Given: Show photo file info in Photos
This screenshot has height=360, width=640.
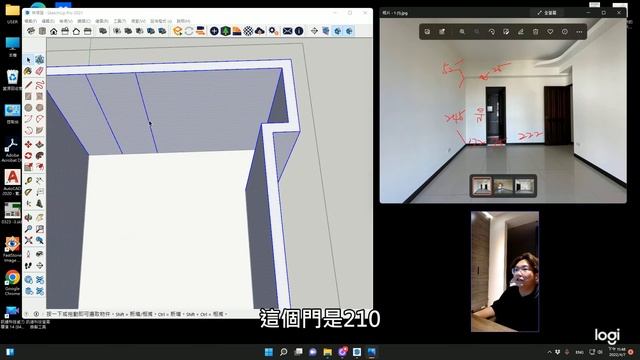Looking at the screenshot, I should (564, 31).
